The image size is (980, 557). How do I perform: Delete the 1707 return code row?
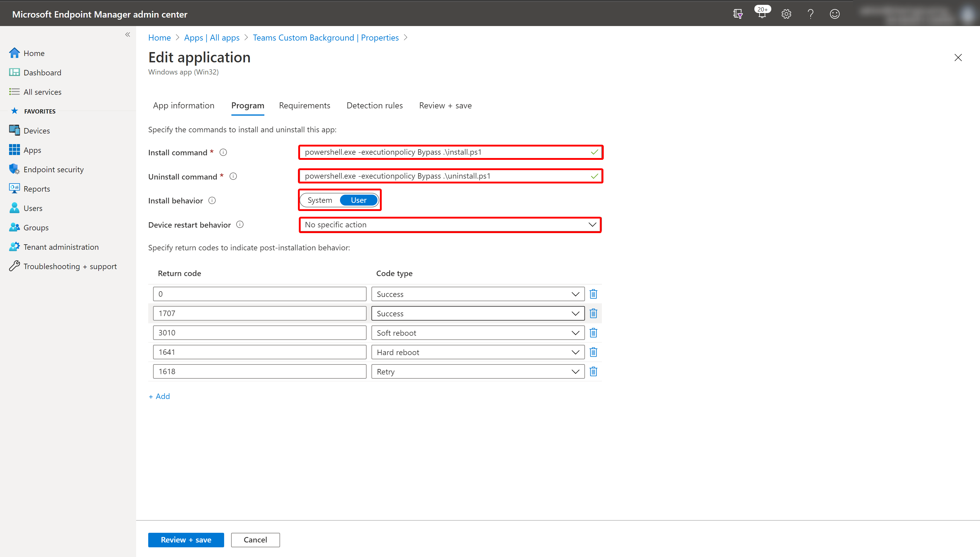point(593,313)
